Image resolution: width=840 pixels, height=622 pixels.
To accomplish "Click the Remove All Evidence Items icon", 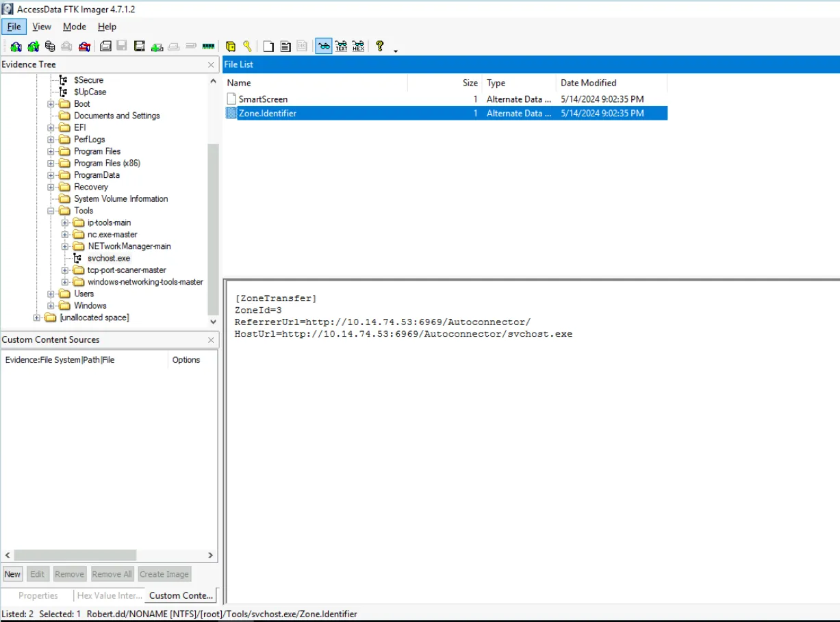I will (x=84, y=47).
